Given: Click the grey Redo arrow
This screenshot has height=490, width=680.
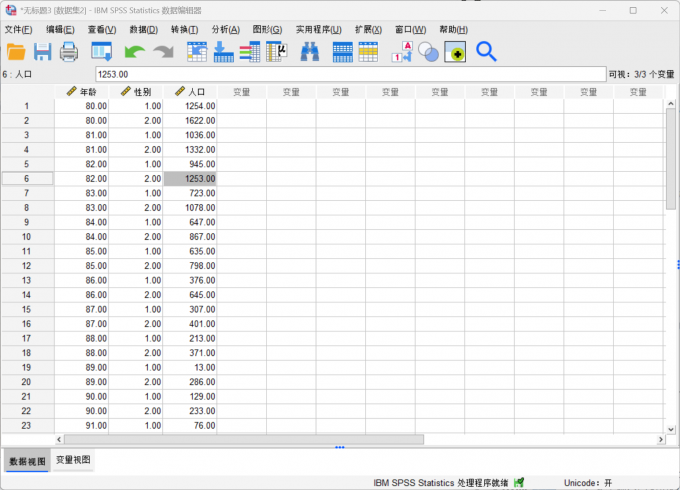Looking at the screenshot, I should 163,52.
